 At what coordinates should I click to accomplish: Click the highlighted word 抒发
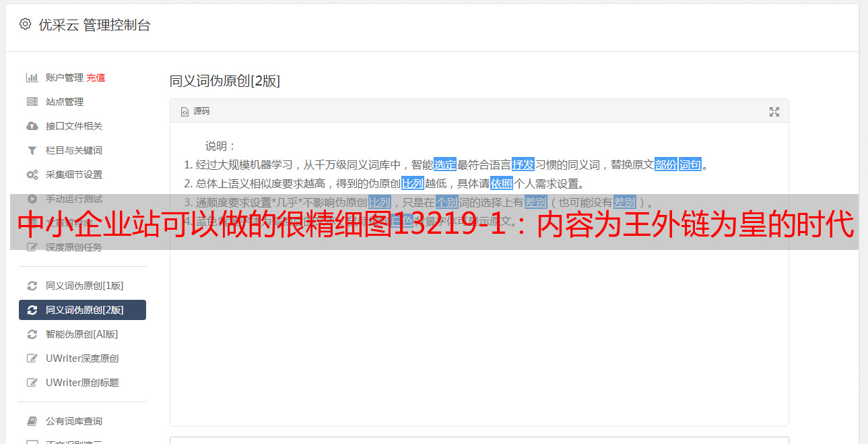click(x=523, y=164)
